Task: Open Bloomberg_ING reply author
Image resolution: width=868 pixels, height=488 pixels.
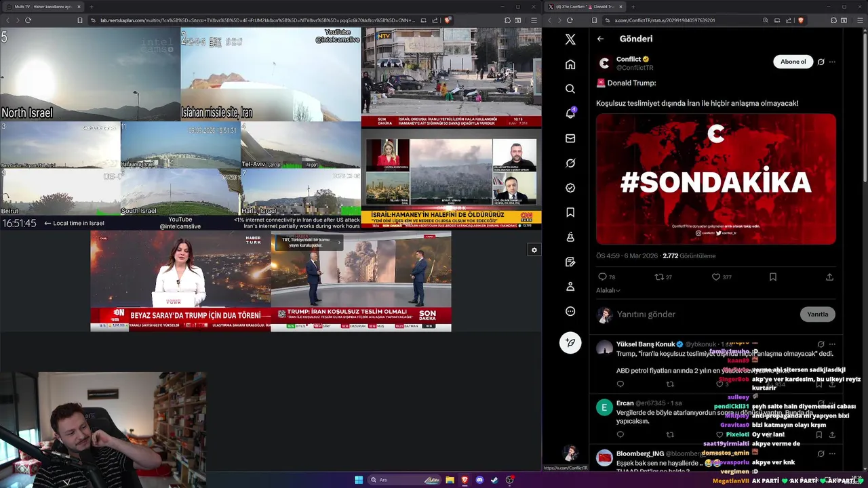Action: point(640,453)
